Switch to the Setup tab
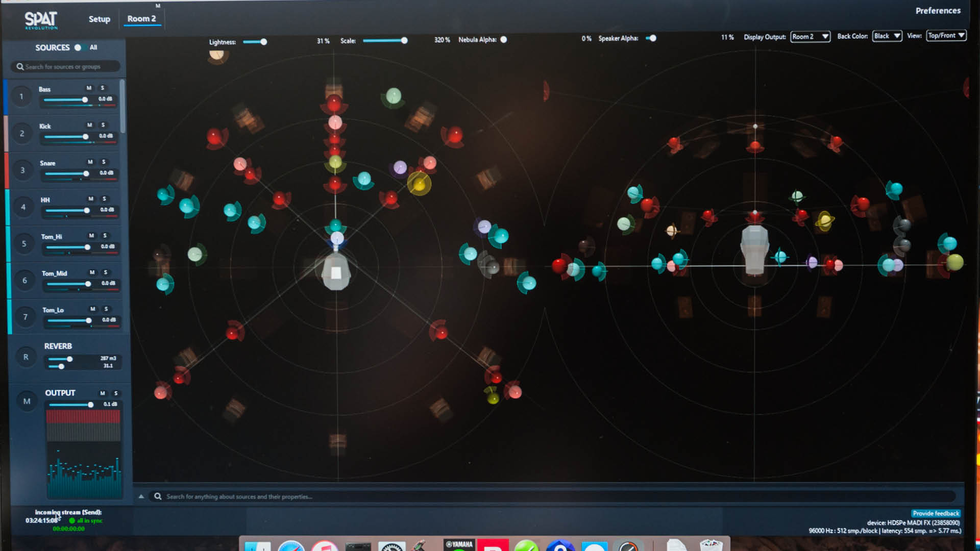980x551 pixels. [x=99, y=19]
